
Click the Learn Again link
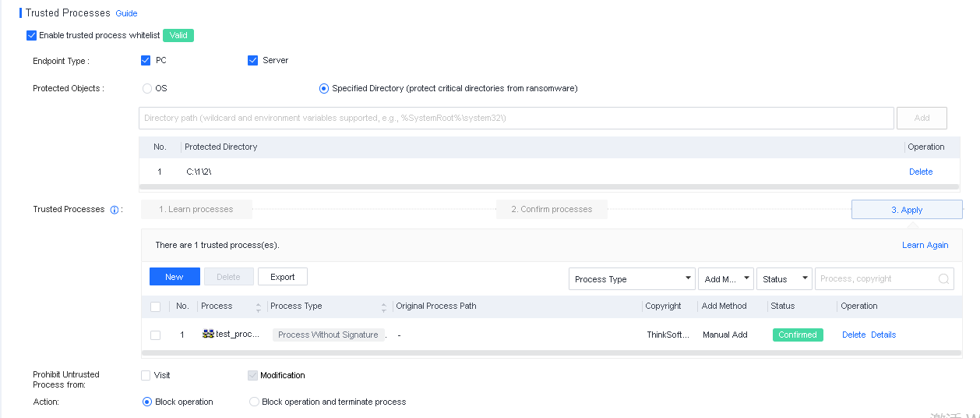click(925, 245)
